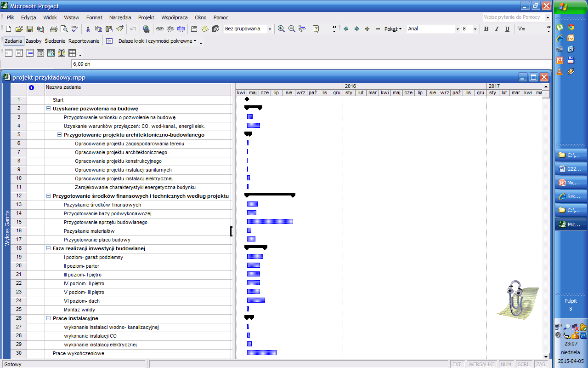
Task: Cut selection with the scissors icon
Action: [88, 29]
